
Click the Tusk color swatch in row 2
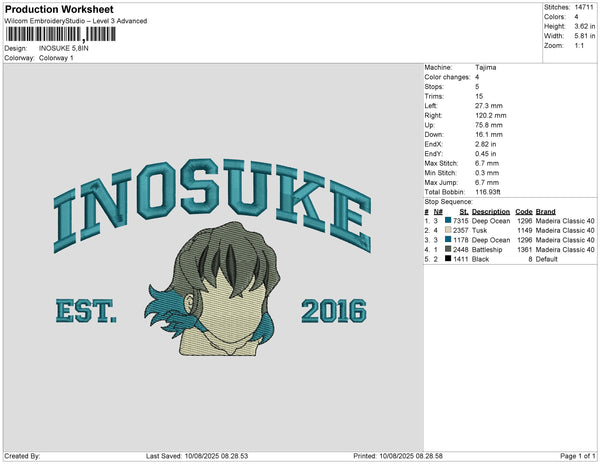(x=448, y=230)
